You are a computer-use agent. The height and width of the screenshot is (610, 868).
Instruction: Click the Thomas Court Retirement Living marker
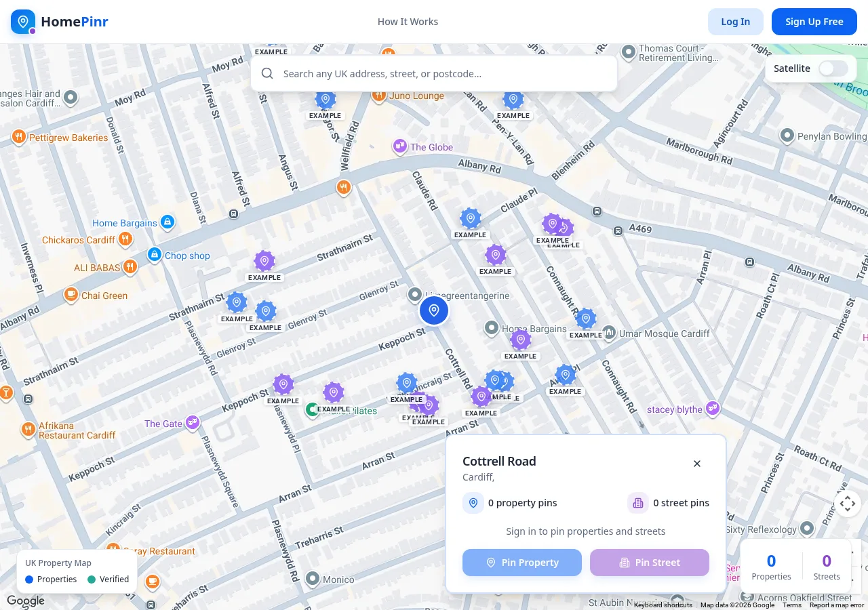[629, 52]
